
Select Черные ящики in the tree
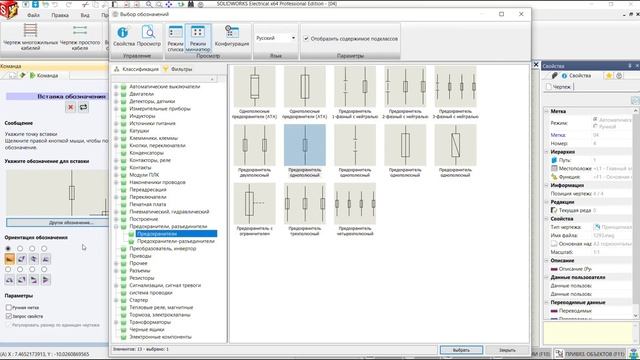pyautogui.click(x=147, y=329)
